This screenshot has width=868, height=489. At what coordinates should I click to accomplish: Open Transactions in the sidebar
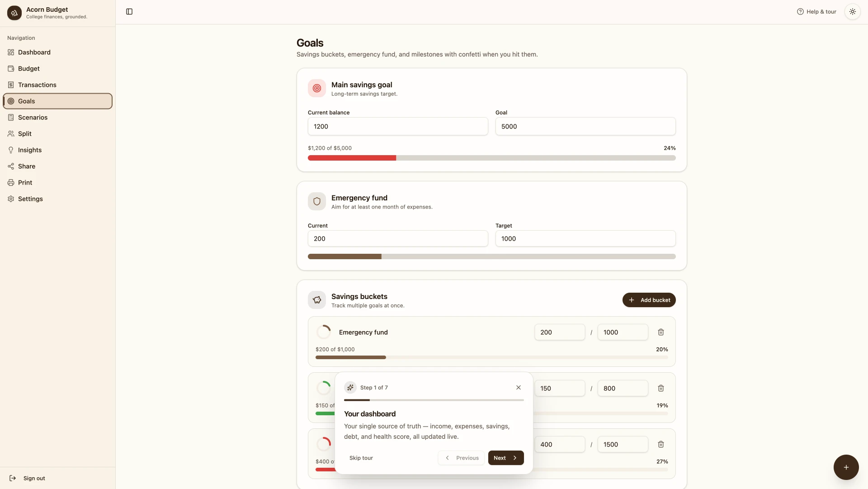[58, 85]
